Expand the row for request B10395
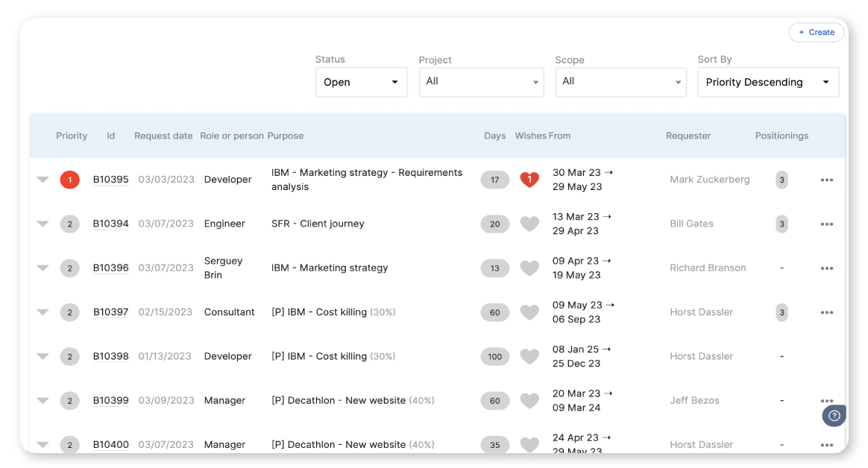 43,180
